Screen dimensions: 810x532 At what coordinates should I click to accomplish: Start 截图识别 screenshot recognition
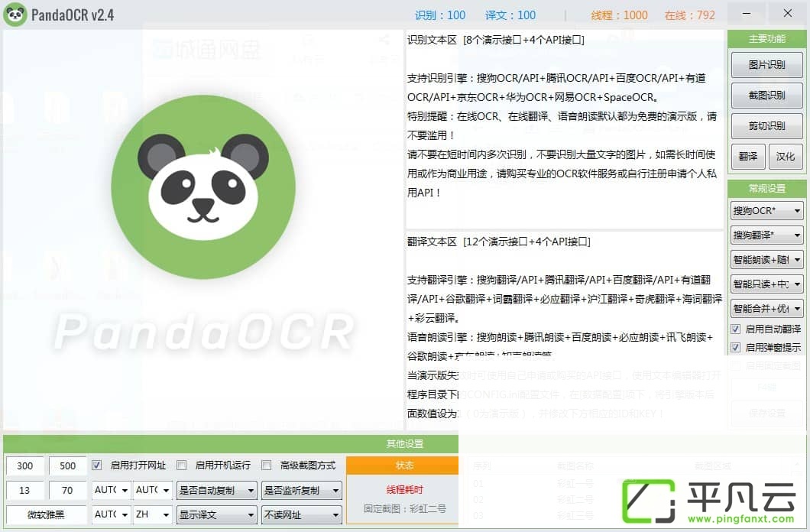click(x=766, y=96)
